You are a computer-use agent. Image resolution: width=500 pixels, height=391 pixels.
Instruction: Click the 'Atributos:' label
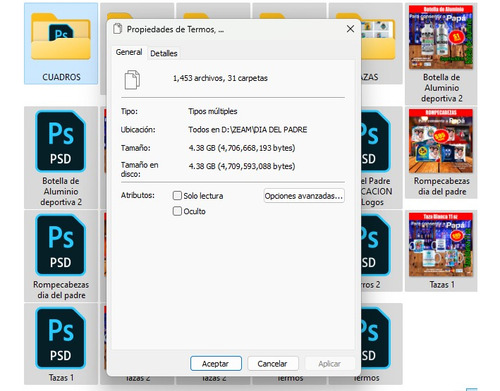138,195
